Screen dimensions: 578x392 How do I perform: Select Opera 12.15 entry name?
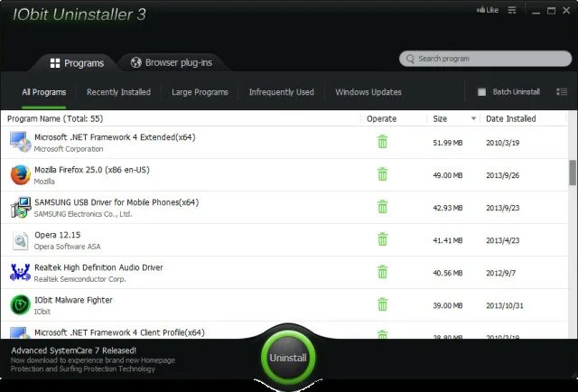tap(58, 235)
